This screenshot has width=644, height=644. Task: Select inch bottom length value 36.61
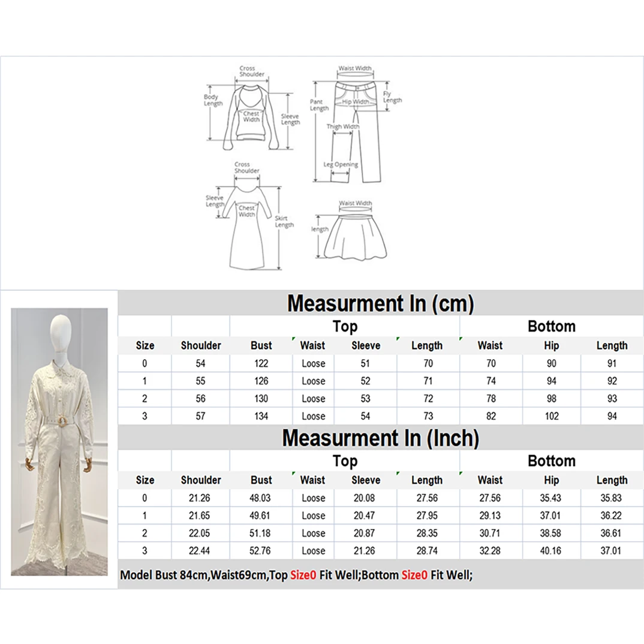pos(611,534)
